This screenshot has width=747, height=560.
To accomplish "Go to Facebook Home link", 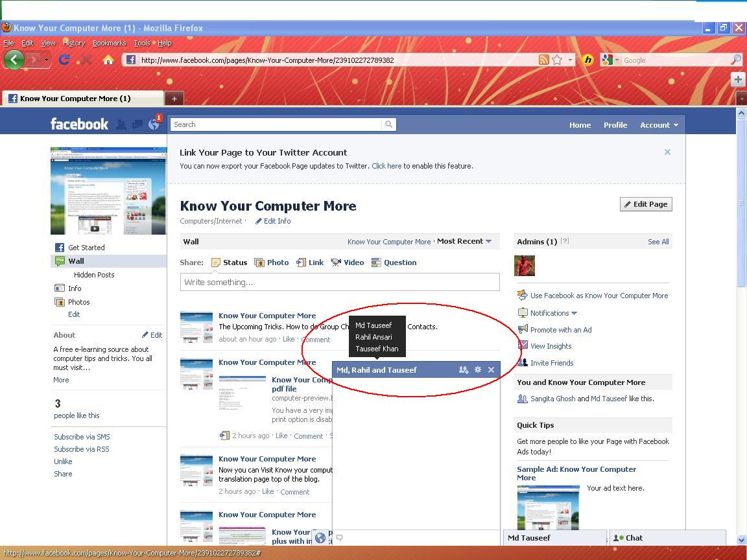I will tap(580, 124).
